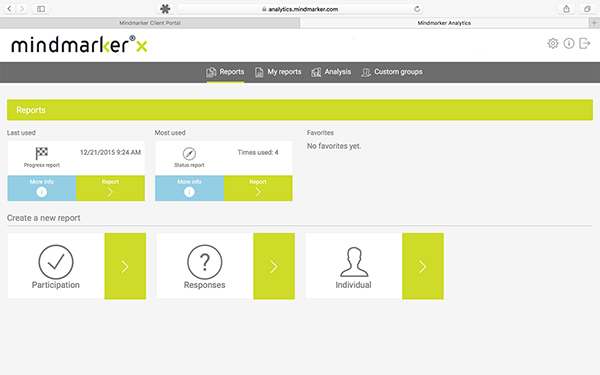
Task: Select the Responses question mark icon
Action: [205, 262]
